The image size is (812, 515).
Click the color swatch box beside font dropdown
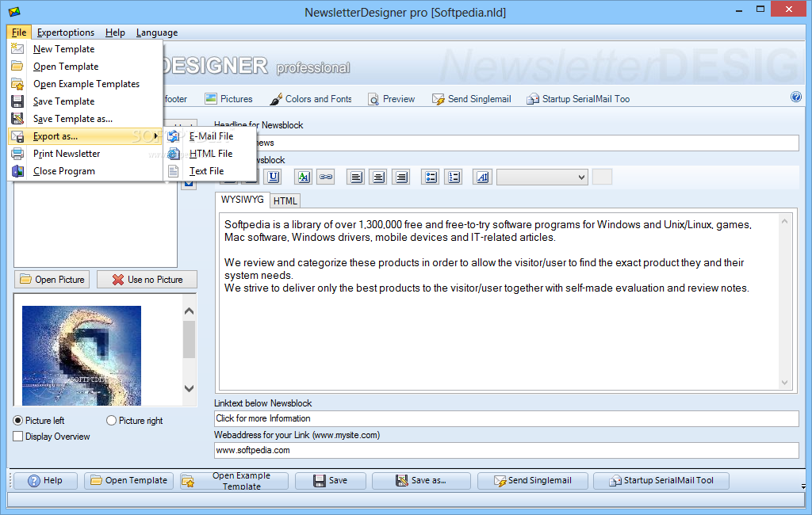click(603, 177)
